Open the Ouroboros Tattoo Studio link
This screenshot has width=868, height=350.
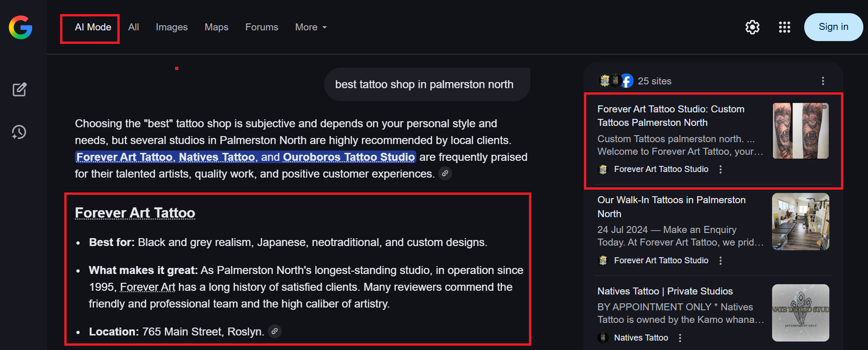[349, 157]
